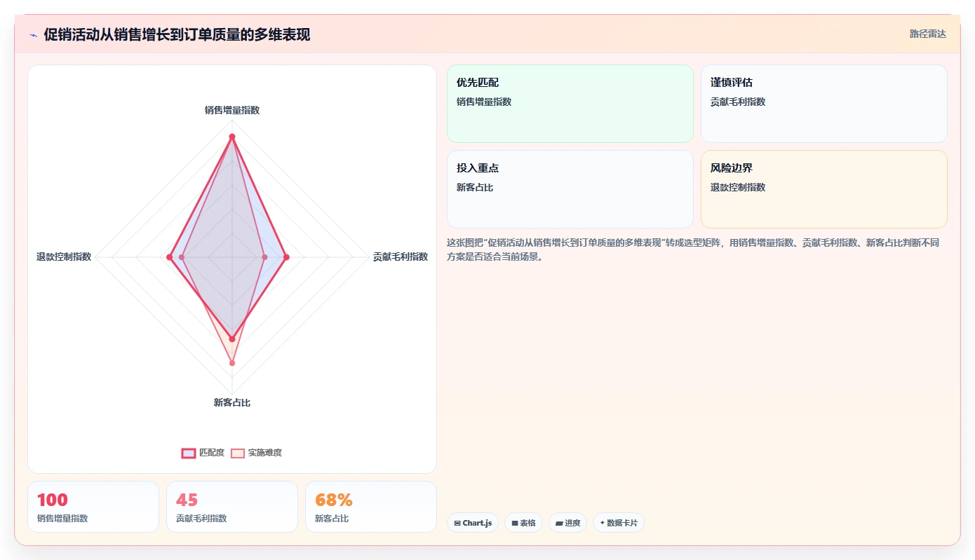Click the sparkle icon in 数据卡片 chip
Viewport: 975px width, 560px height.
[x=602, y=523]
